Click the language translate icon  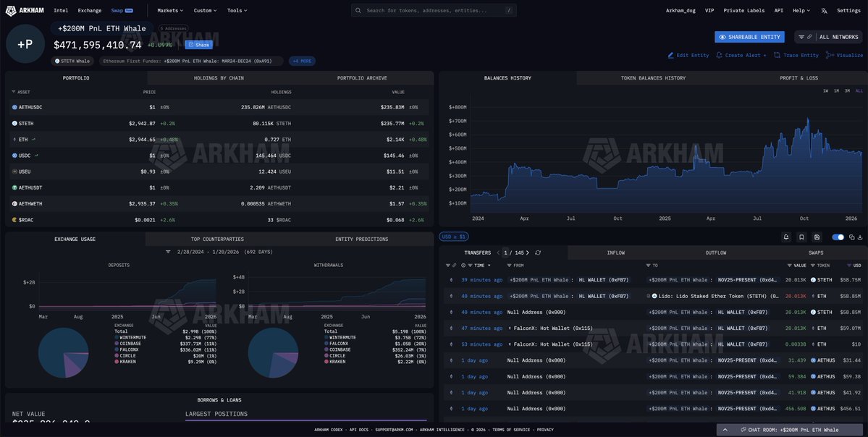824,11
